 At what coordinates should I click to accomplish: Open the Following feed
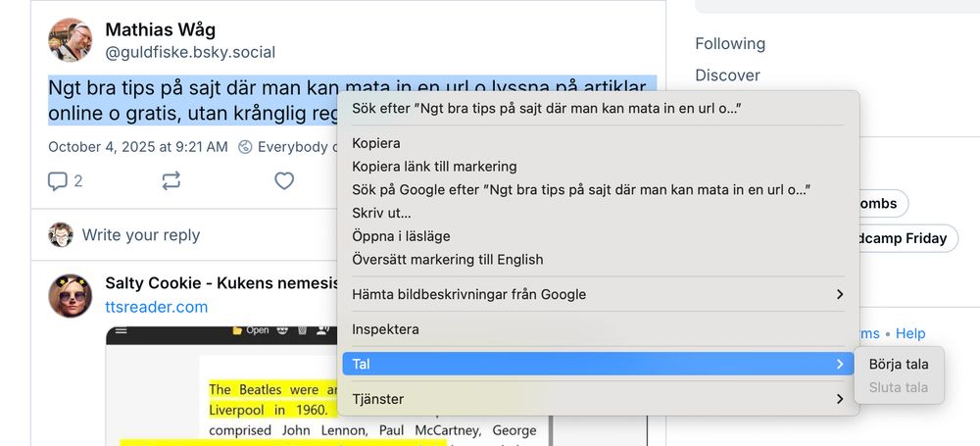click(730, 44)
